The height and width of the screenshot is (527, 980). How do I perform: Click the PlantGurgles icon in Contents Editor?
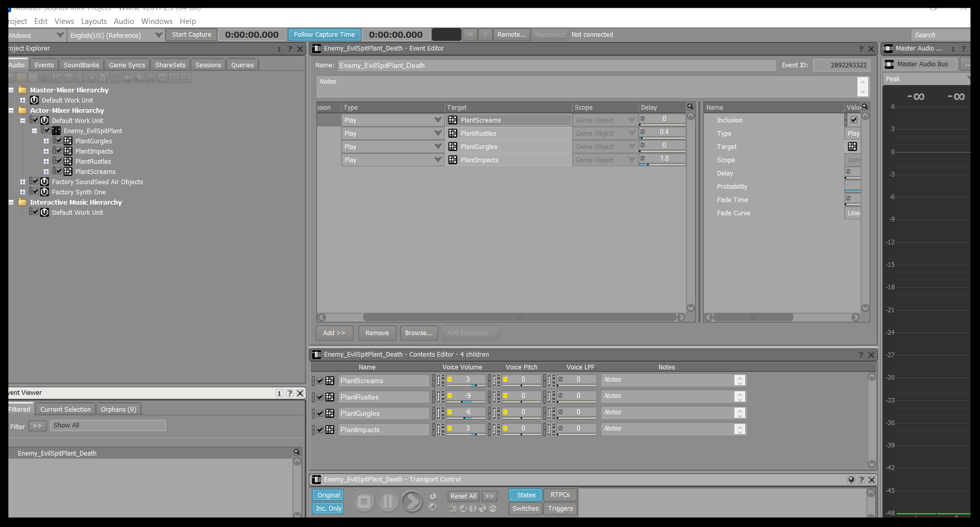330,413
